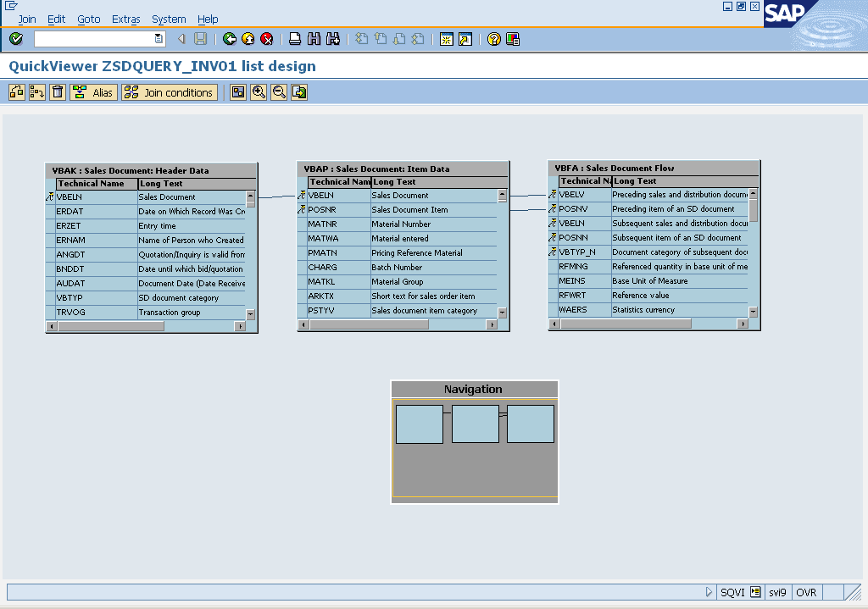Select the zoom in magnifier icon

259,92
